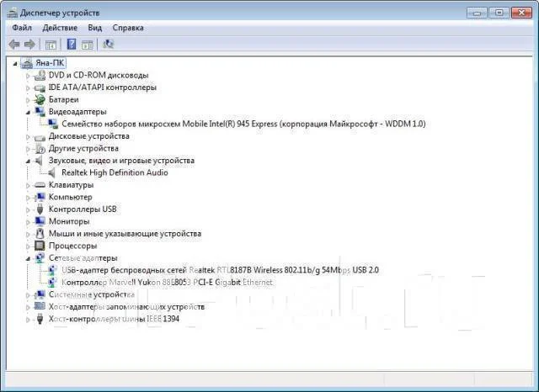Click the Другие устройства question icon
The image size is (539, 392).
tap(40, 148)
